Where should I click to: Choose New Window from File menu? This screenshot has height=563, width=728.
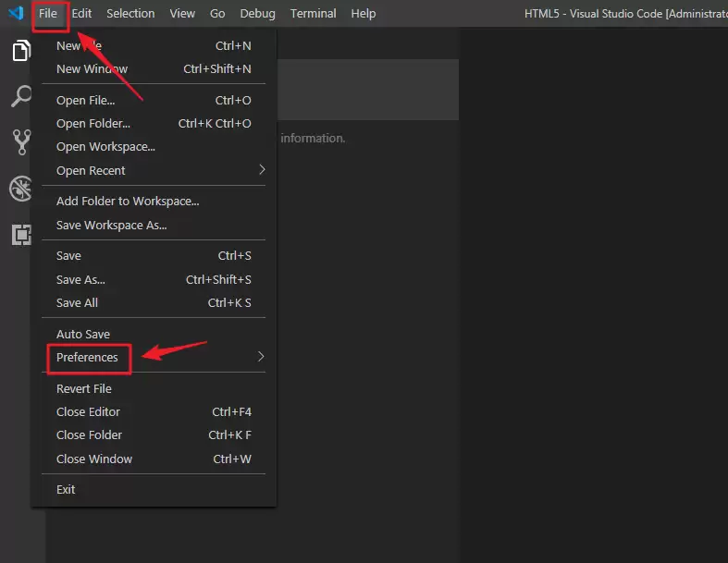[x=93, y=68]
